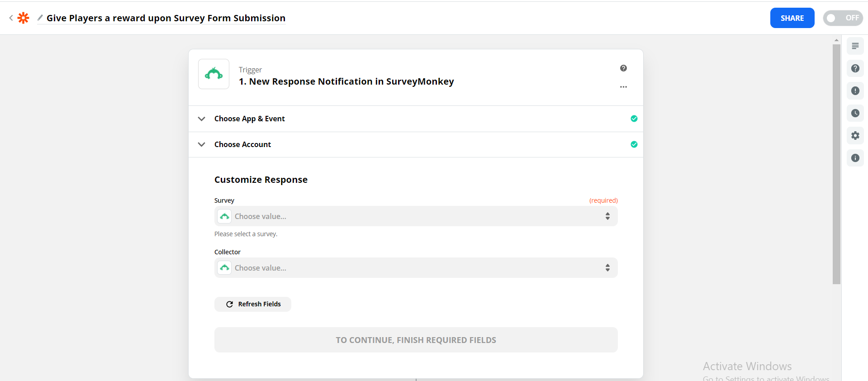Expand the Choose App & Event section
Image resolution: width=868 pixels, height=381 pixels.
point(416,119)
